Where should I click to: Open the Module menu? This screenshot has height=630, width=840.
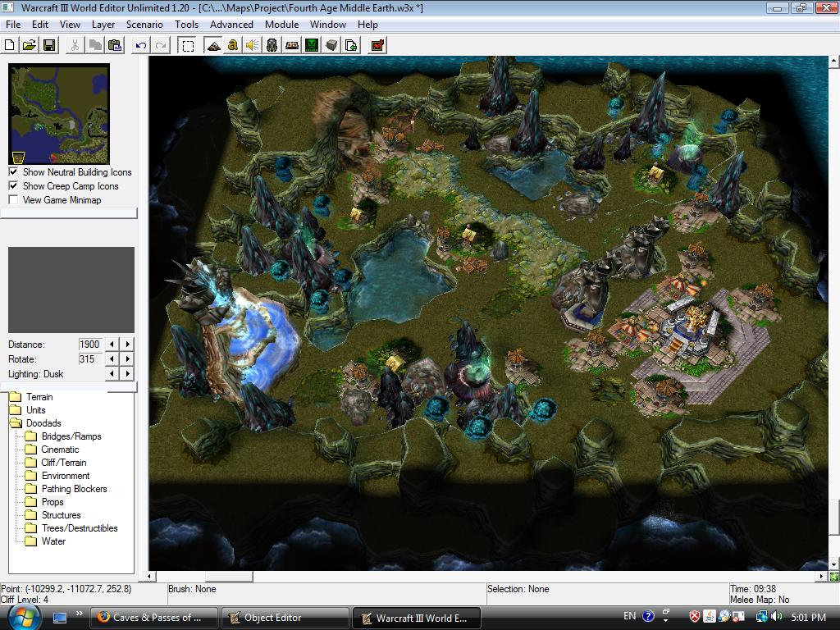pyautogui.click(x=282, y=25)
